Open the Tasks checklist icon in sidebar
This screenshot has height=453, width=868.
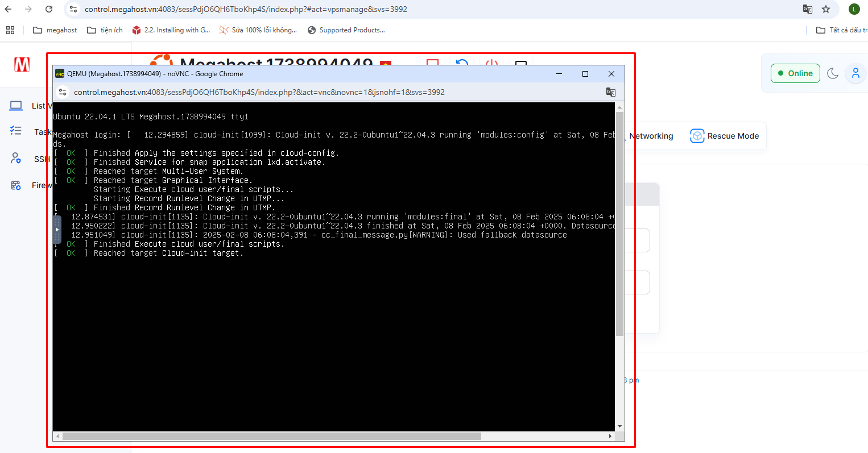click(16, 131)
